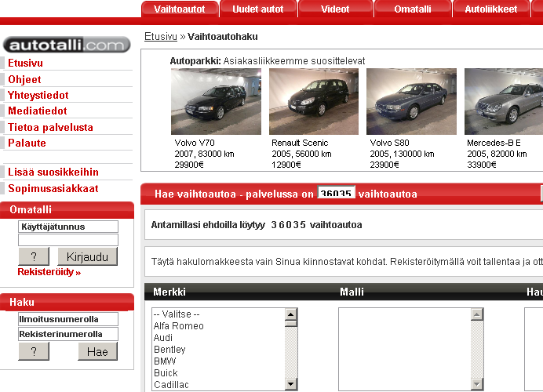Click the password field below Käyttäjätunnus
Image resolution: width=543 pixels, height=392 pixels.
point(68,240)
